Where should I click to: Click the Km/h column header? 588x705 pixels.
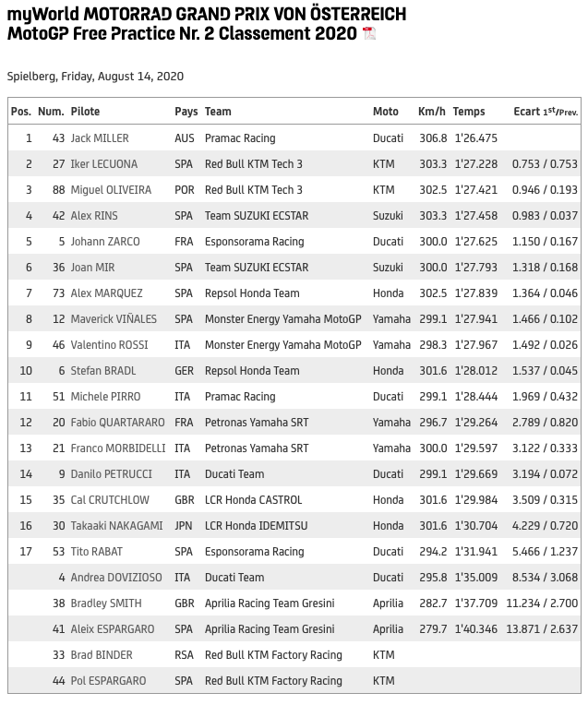431,112
